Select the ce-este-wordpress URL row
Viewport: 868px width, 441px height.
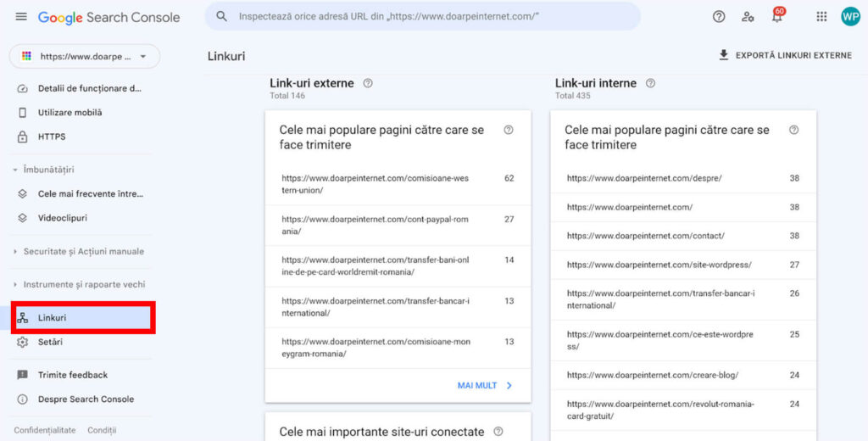[683, 341]
